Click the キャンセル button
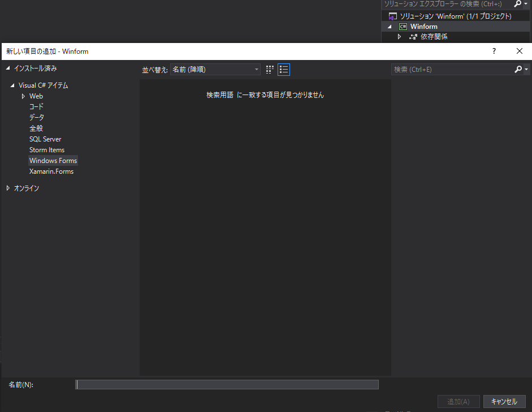This screenshot has width=532, height=412. pos(504,401)
